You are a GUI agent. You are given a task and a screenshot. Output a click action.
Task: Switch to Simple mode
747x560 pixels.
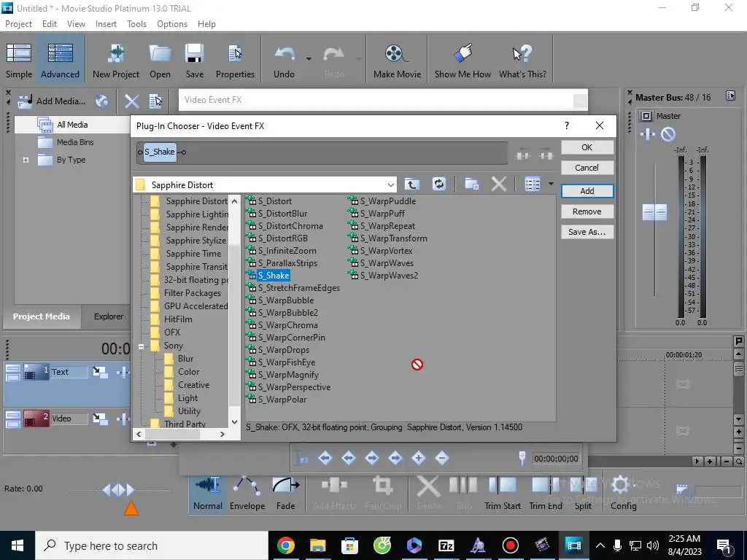tap(19, 61)
